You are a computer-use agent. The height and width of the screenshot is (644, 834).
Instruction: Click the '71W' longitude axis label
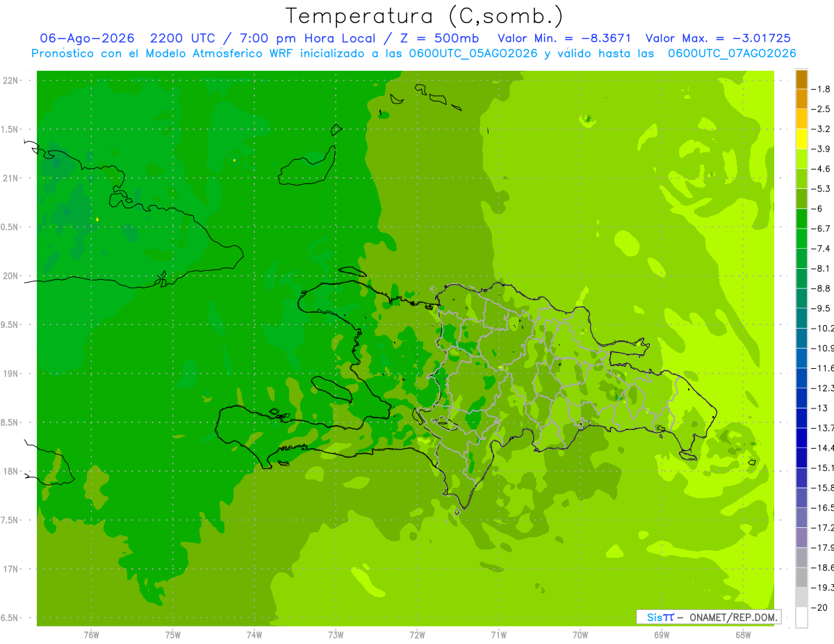[x=498, y=635]
